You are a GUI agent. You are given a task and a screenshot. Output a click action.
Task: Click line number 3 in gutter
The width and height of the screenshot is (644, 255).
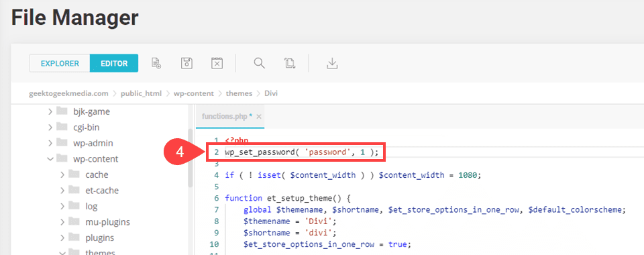217,164
